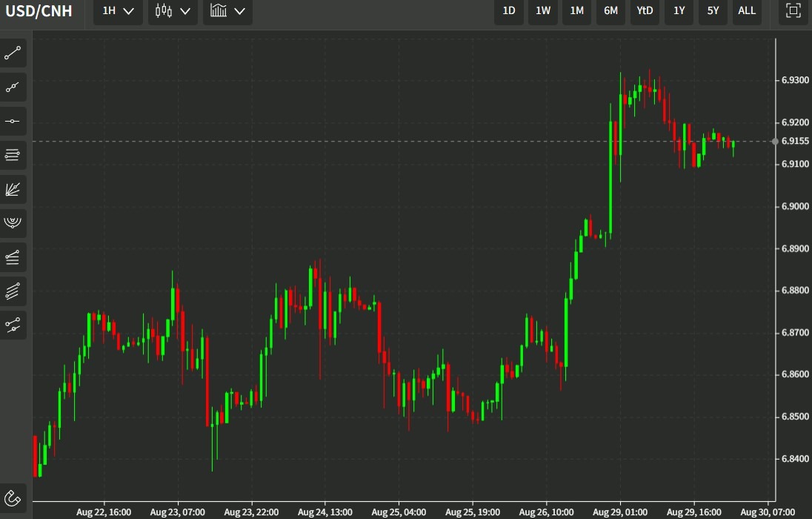Screen dimensions: 812x519
Task: Select the Fibonacci retracement tool
Action: pos(13,257)
